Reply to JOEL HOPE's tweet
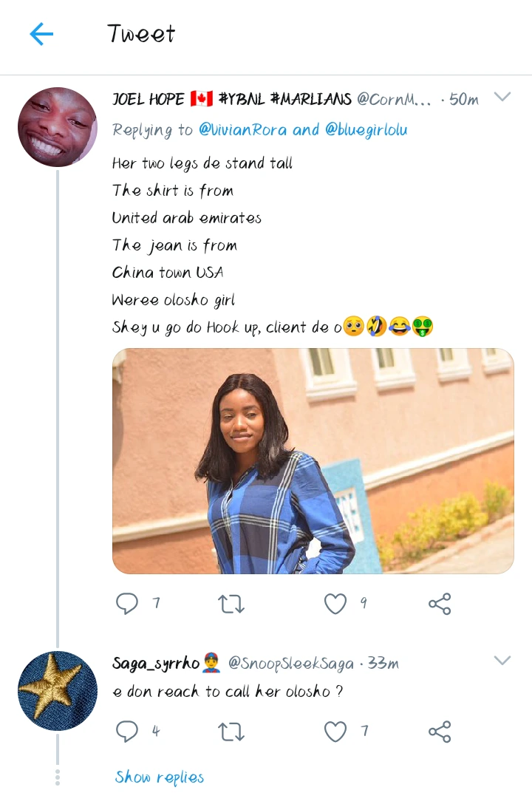The height and width of the screenshot is (807, 532). pos(127,604)
